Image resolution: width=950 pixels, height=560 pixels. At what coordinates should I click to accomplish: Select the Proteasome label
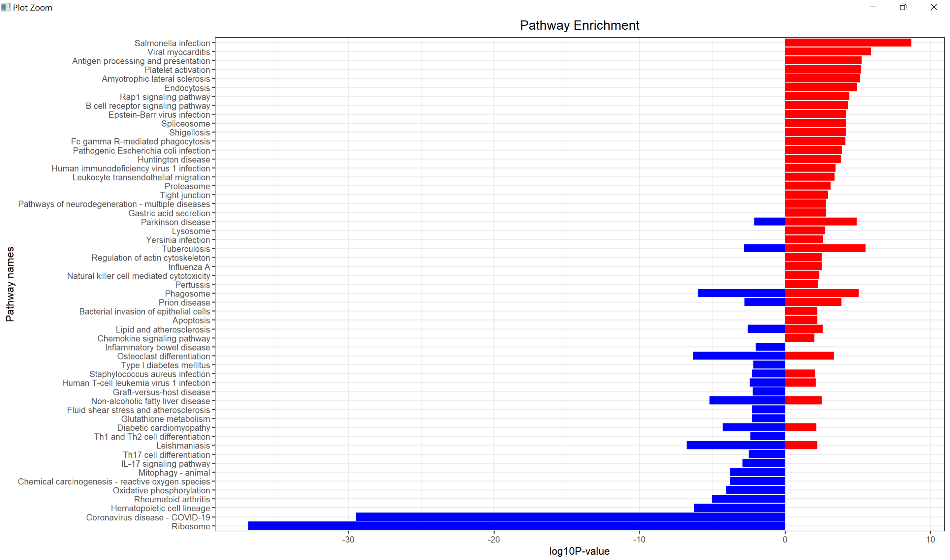(187, 186)
